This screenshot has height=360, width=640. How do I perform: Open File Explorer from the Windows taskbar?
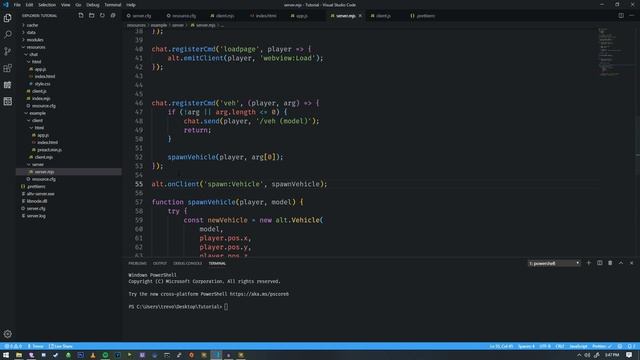pyautogui.click(x=19, y=355)
